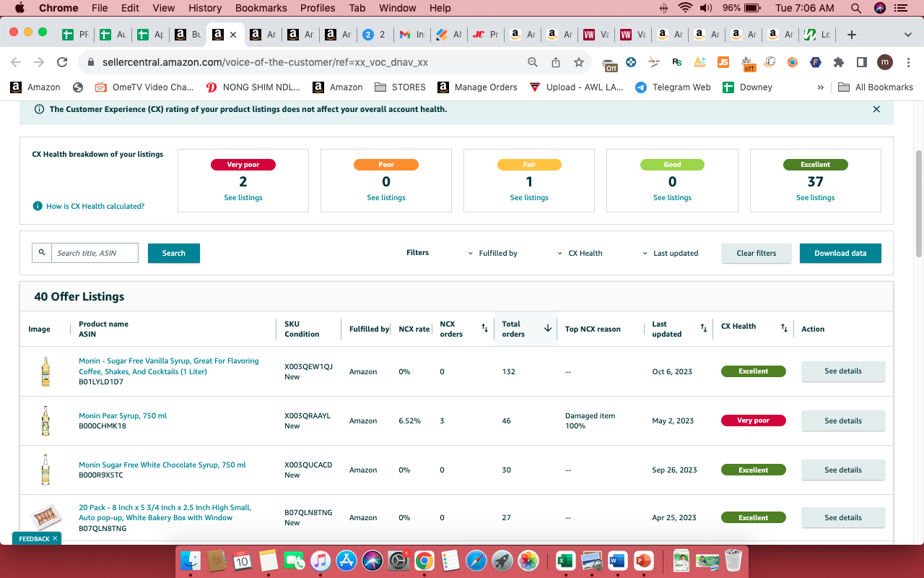Screen dimensions: 924x578
Task: Sort listings by CX Health column
Action: point(784,328)
